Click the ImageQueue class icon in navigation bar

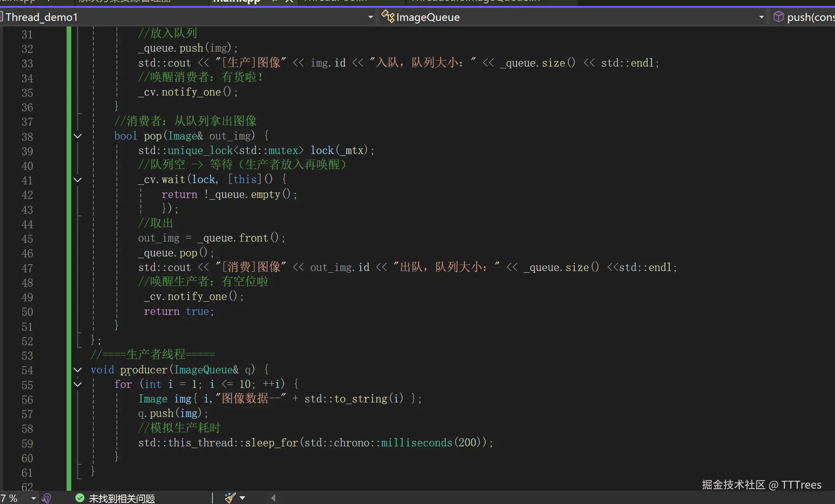coord(387,17)
